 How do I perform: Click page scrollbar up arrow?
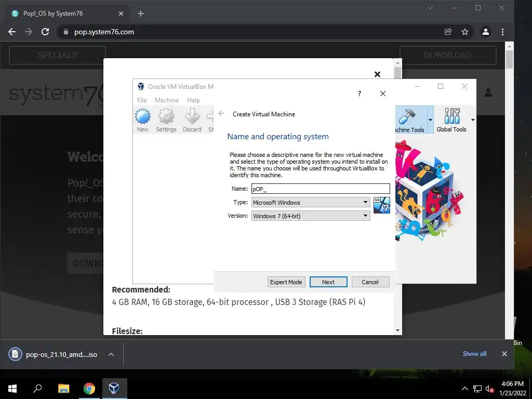[509, 46]
